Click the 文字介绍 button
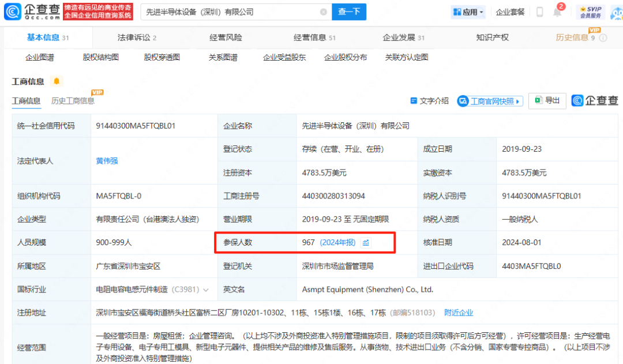 click(x=430, y=101)
